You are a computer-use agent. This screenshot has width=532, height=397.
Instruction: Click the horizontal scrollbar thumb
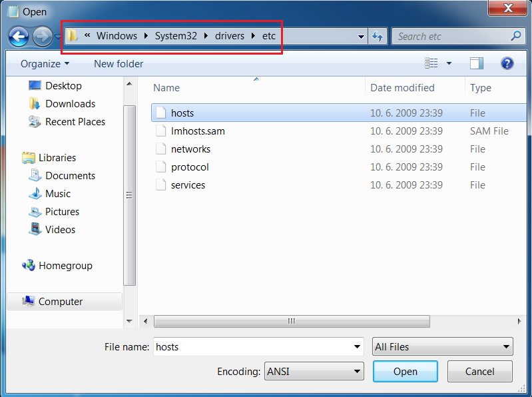292,321
